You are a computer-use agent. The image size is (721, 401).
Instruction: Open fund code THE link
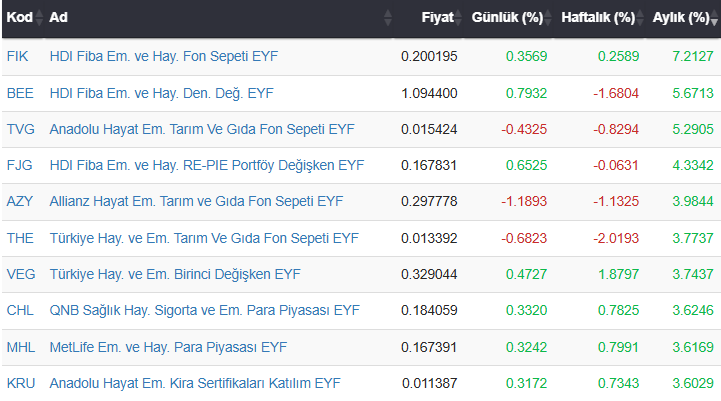coord(20,238)
